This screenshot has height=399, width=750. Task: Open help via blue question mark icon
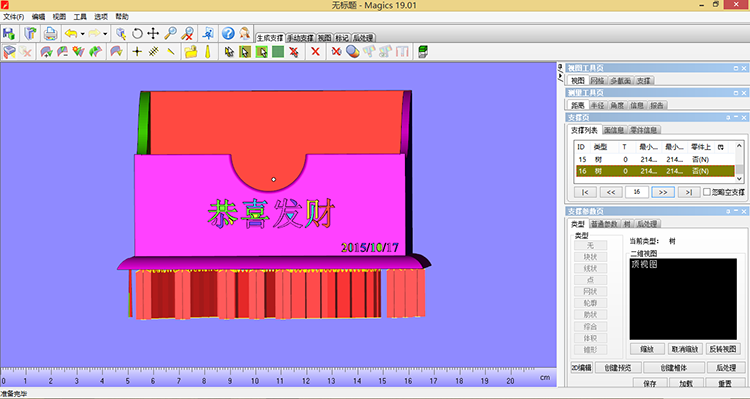click(228, 33)
